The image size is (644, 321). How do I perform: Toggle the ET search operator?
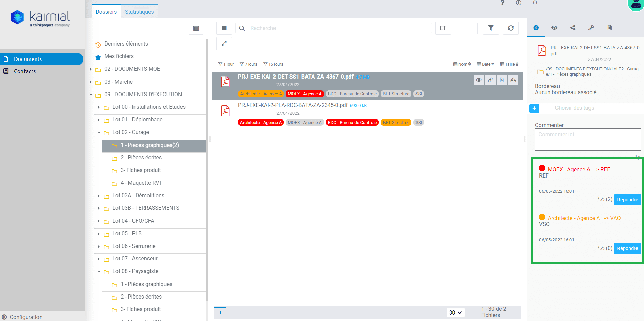(x=443, y=28)
